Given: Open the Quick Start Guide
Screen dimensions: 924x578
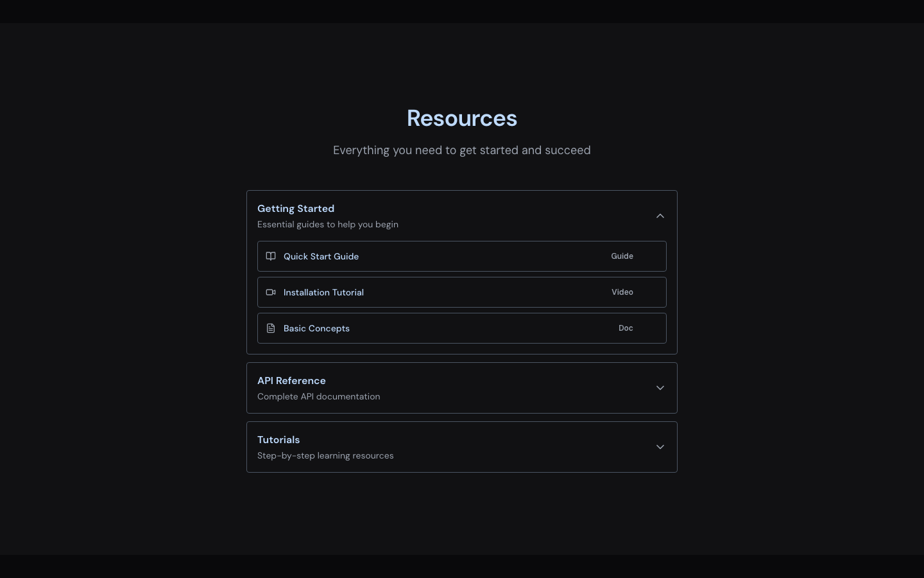Looking at the screenshot, I should tap(321, 256).
